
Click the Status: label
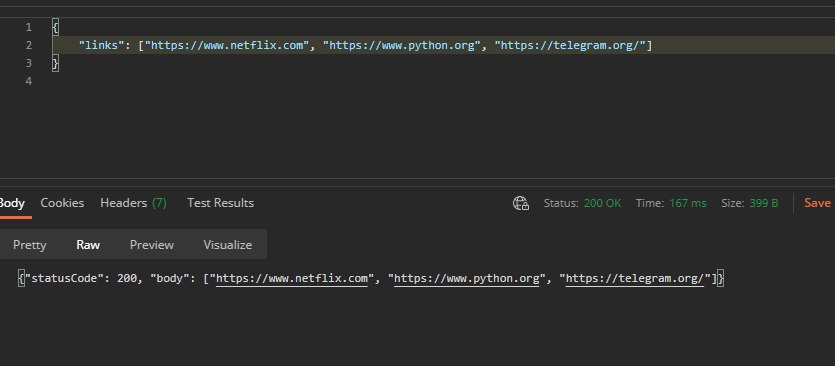(561, 203)
